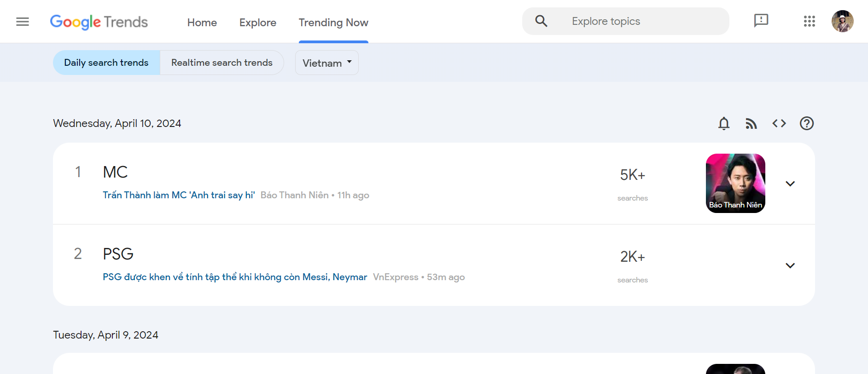Open the Vietnam country dropdown
The height and width of the screenshot is (374, 868).
point(327,63)
